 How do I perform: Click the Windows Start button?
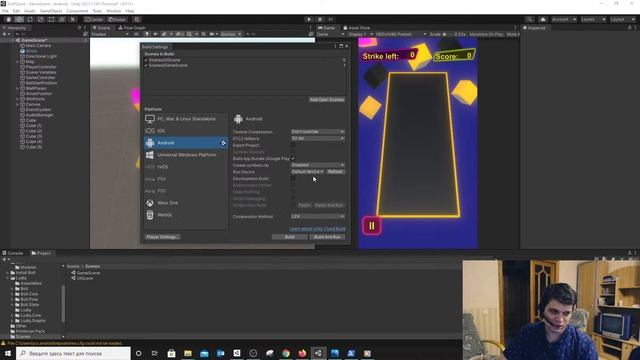(8, 353)
